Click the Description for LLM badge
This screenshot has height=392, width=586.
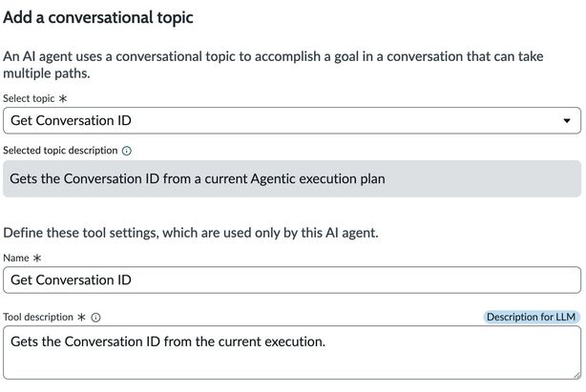tap(532, 317)
